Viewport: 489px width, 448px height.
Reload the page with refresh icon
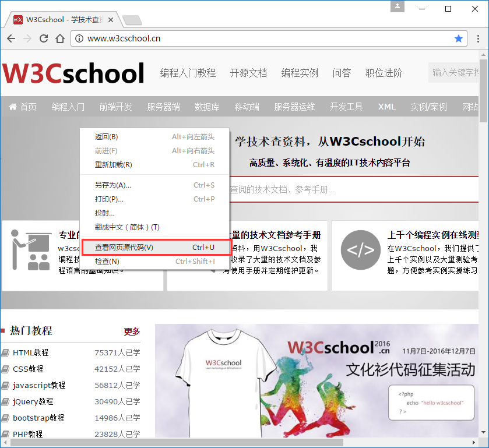click(x=44, y=38)
